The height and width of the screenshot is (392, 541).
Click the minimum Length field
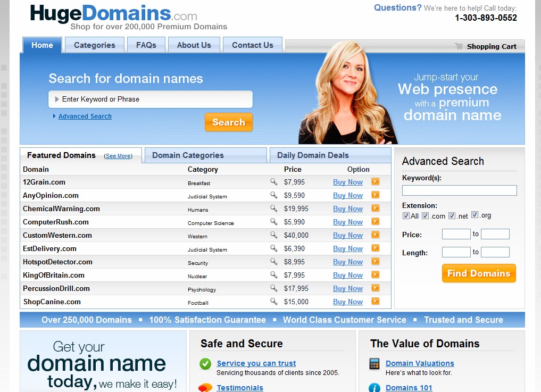pyautogui.click(x=456, y=252)
